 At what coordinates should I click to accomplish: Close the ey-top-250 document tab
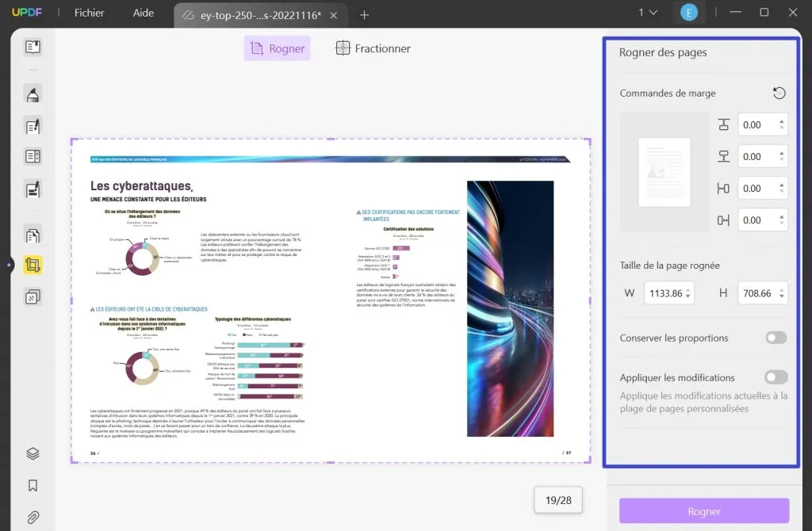[334, 16]
